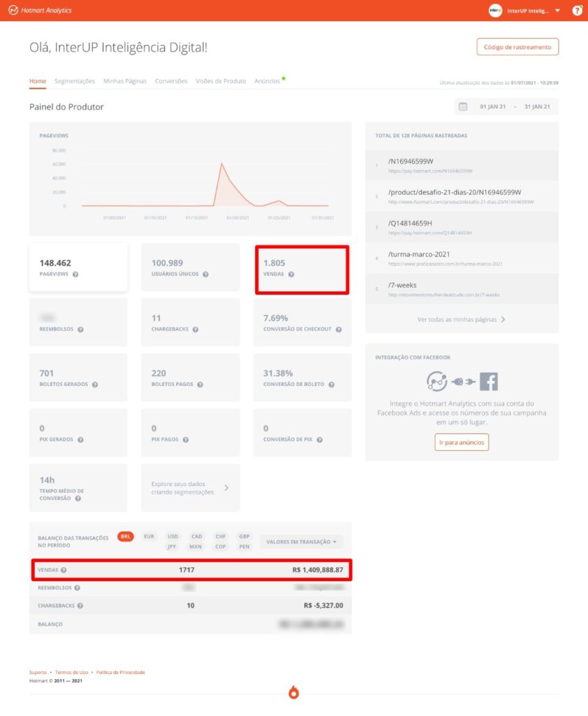Show help for Conversão de Pix

320,440
